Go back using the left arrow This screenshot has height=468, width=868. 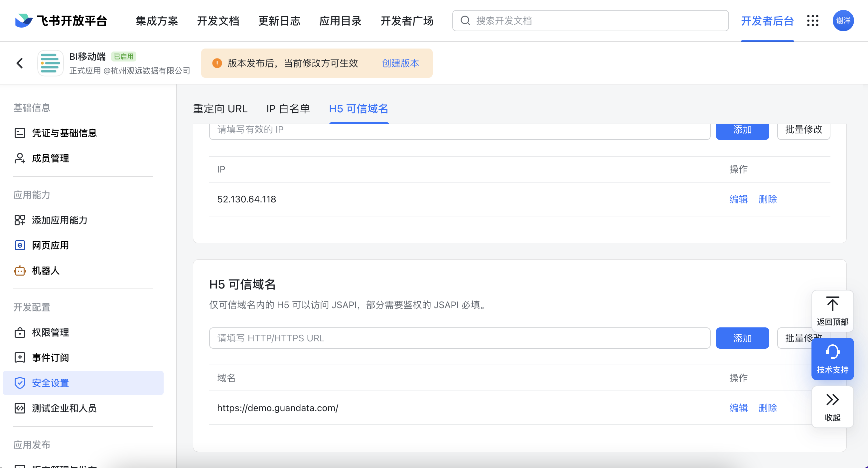[x=20, y=63]
